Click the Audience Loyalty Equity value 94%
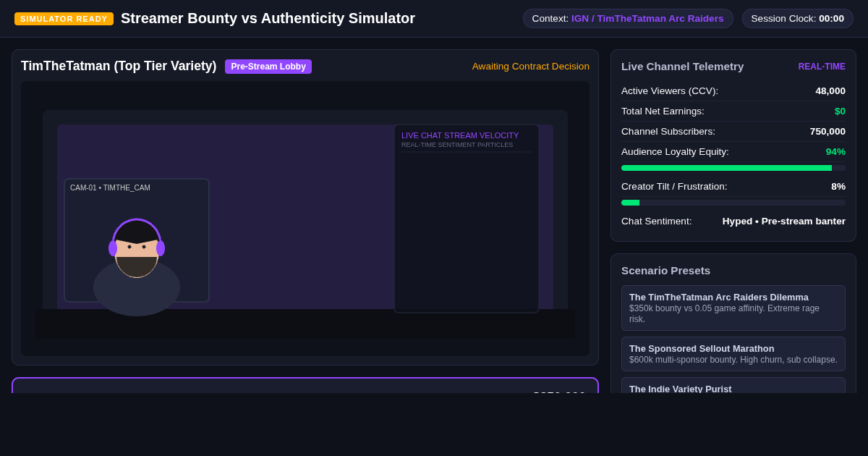Viewport: 868px width, 456px height. coord(835,152)
